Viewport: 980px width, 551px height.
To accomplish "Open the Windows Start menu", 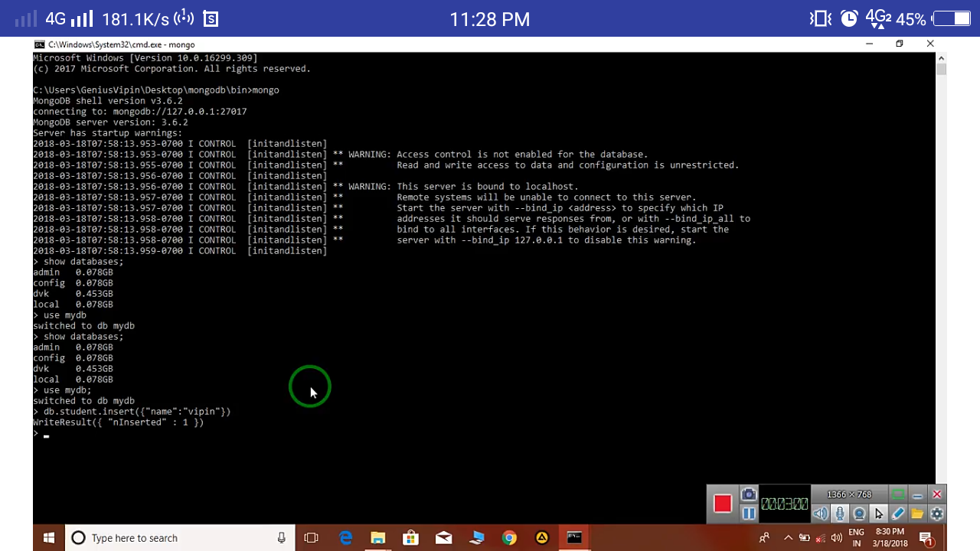I will click(49, 538).
